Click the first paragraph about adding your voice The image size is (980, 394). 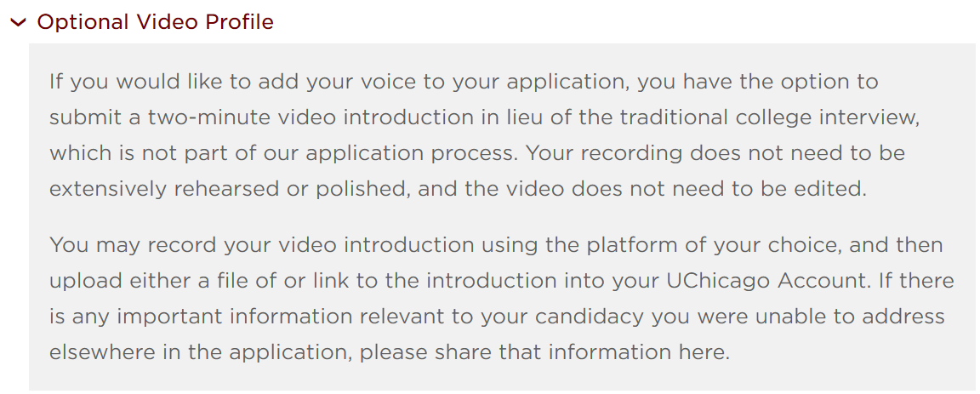[x=484, y=135]
